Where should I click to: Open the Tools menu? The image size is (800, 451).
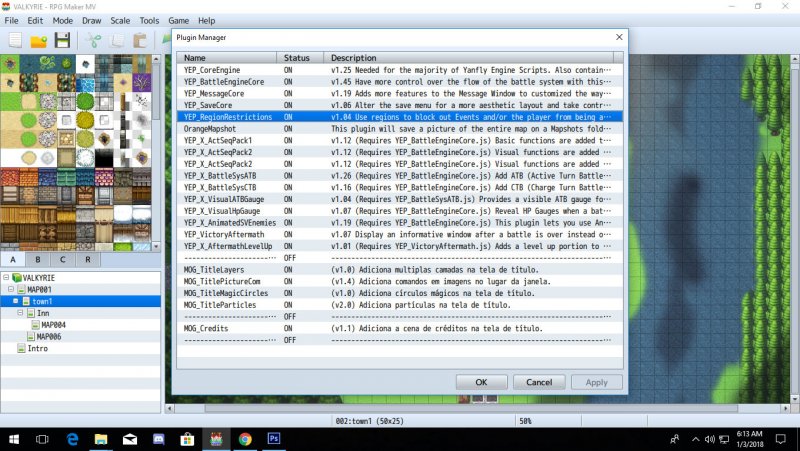[149, 20]
